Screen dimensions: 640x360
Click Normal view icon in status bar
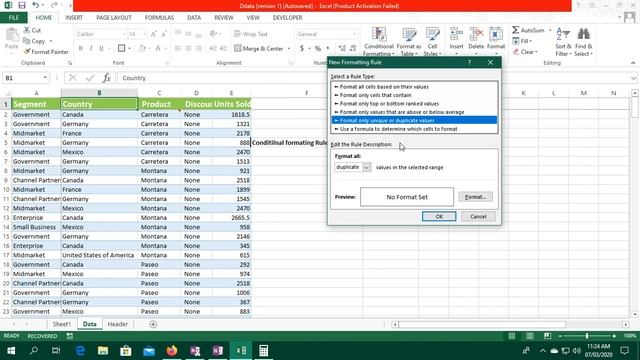pos(511,336)
